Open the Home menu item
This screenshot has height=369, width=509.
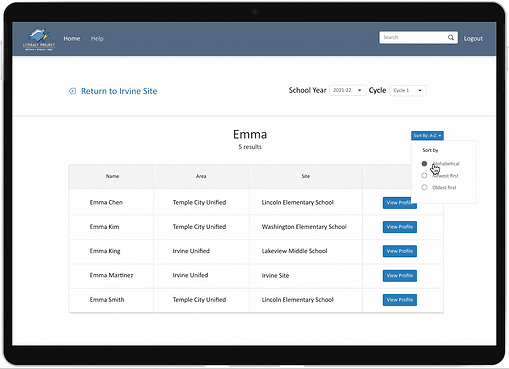point(72,38)
